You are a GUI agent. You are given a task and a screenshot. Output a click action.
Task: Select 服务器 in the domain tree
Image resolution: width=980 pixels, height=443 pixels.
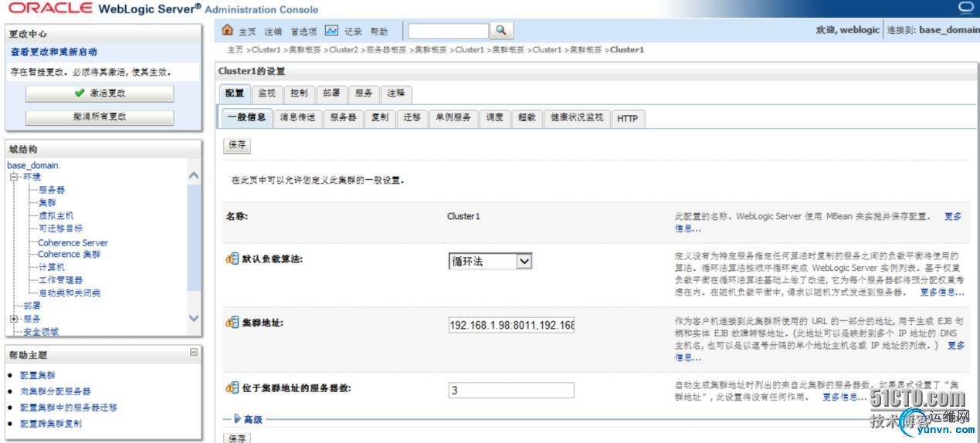[x=52, y=190]
